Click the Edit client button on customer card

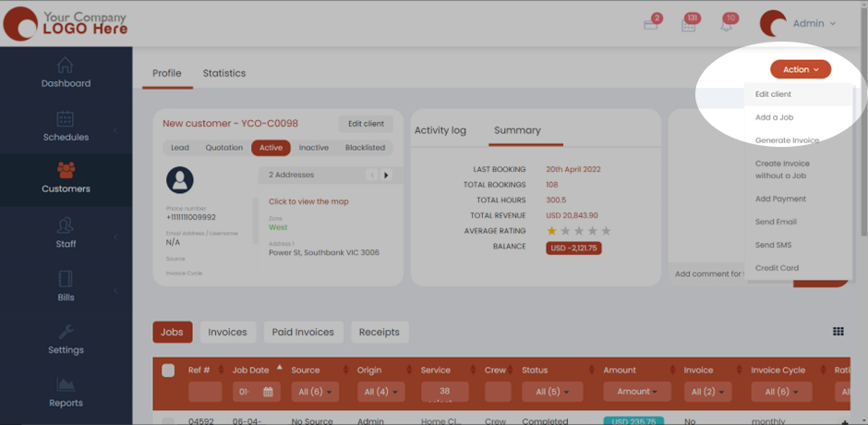365,124
